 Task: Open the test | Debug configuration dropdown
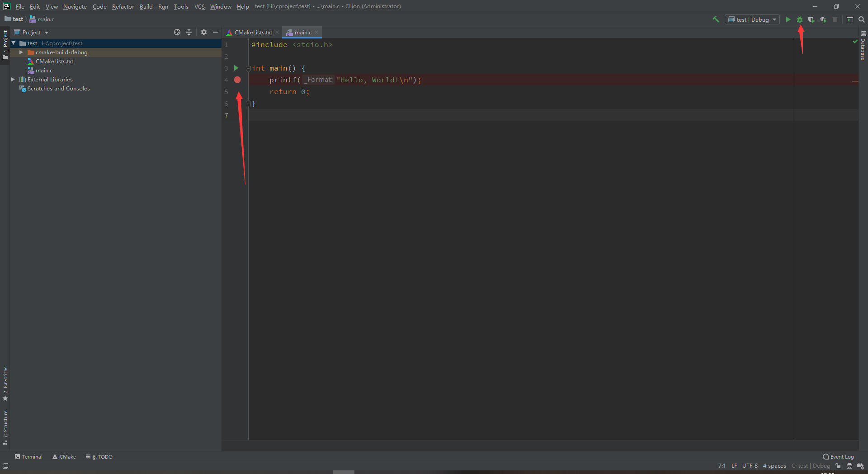(752, 19)
